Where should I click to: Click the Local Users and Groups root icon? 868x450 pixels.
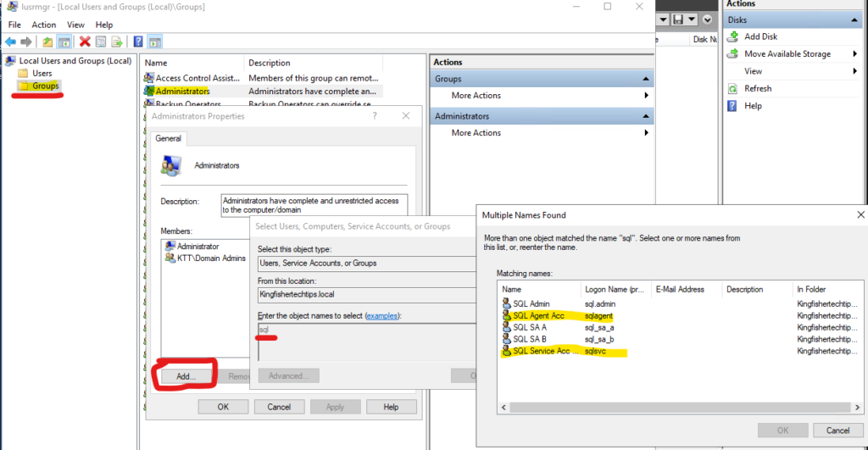click(10, 61)
